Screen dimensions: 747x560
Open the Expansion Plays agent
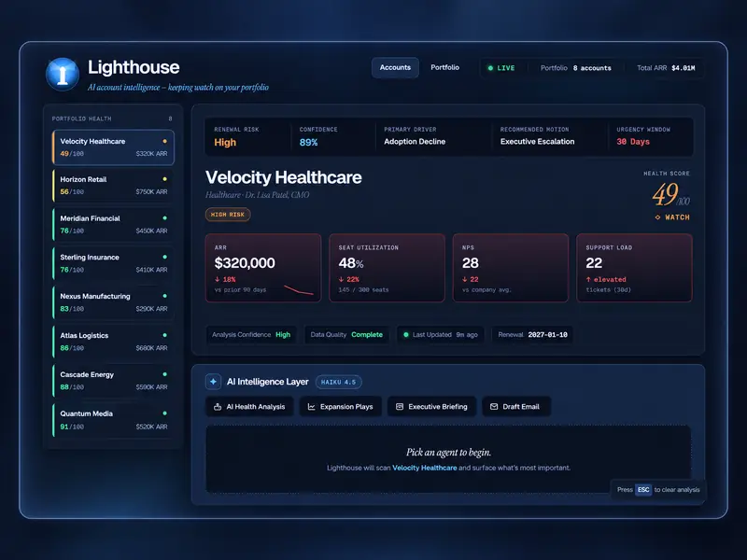tap(341, 407)
